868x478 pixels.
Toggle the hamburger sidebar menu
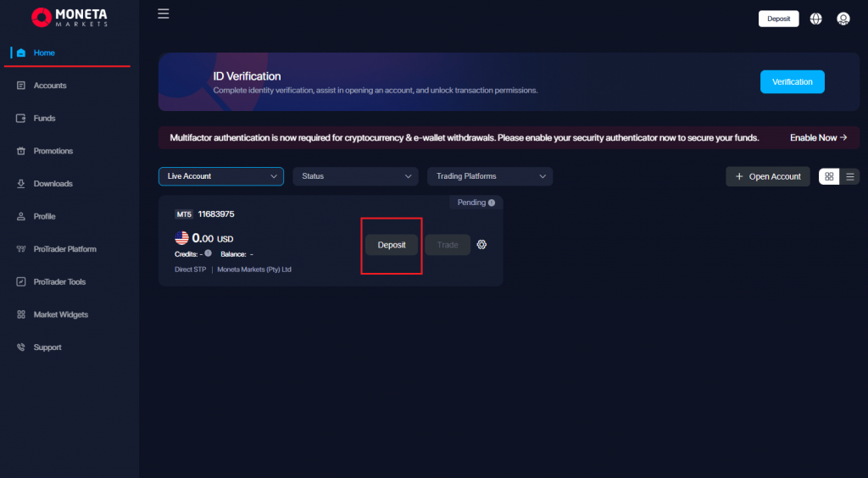[x=164, y=14]
